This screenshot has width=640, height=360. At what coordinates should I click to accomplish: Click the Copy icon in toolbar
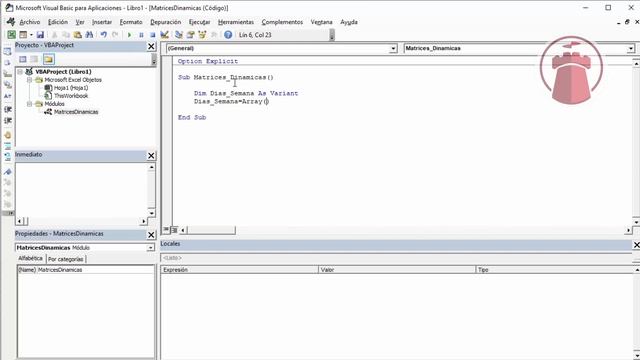[66, 35]
